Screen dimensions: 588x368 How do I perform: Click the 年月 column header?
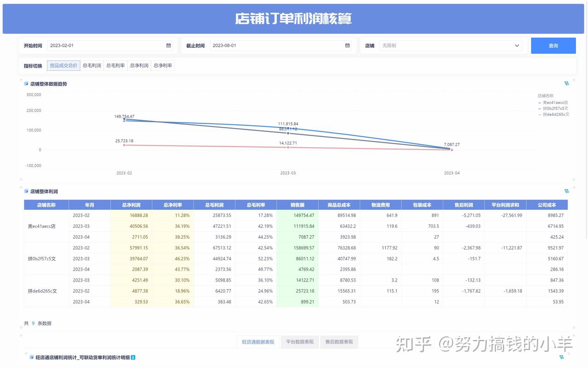(90, 205)
